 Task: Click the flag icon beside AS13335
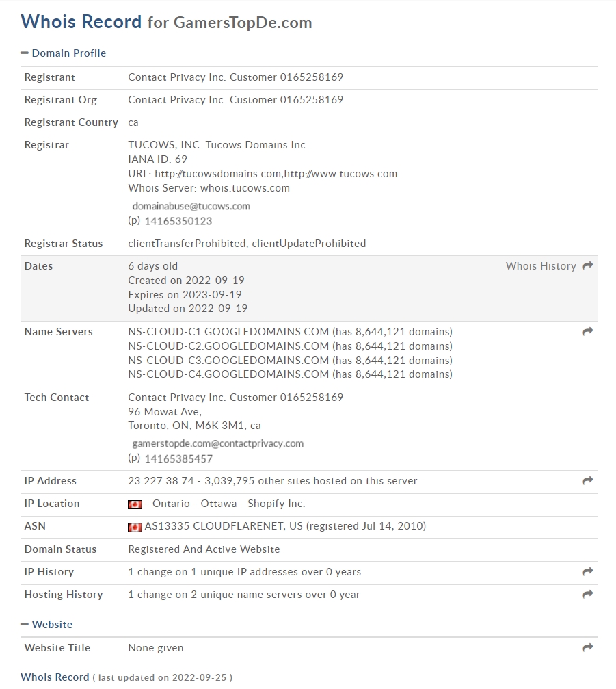(135, 527)
